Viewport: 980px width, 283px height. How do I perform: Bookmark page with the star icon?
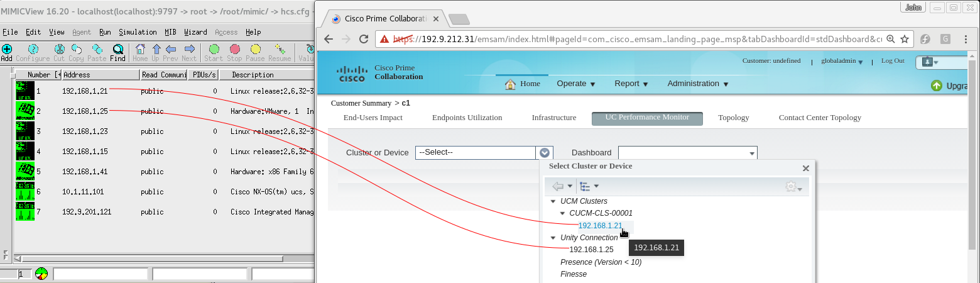click(x=905, y=39)
